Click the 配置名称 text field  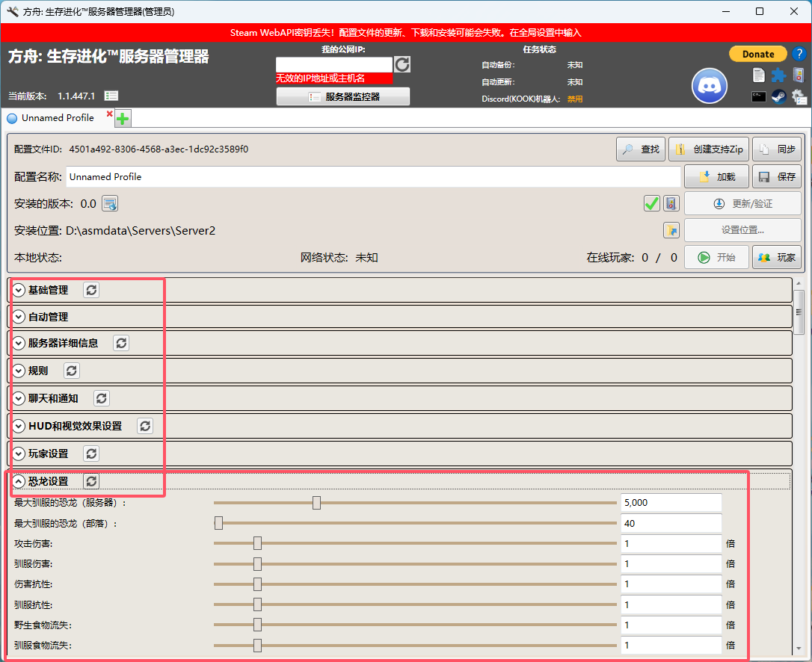coord(373,177)
